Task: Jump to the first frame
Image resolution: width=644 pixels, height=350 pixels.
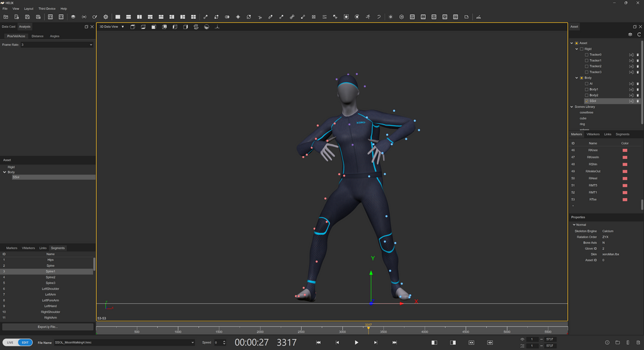Action: pyautogui.click(x=318, y=342)
